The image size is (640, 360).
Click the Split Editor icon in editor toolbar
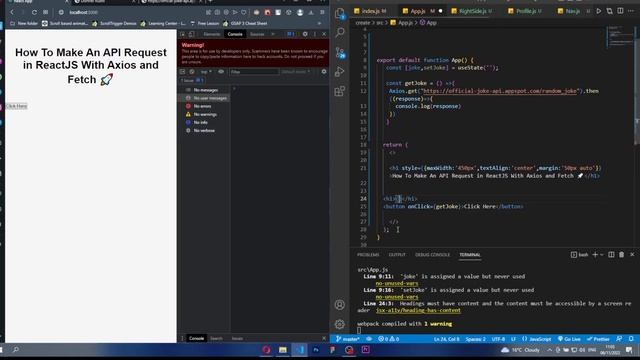coord(620,11)
